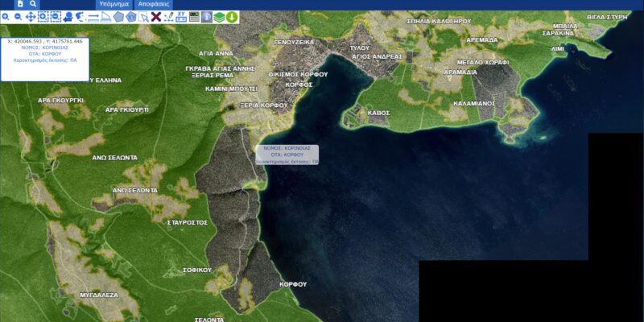Select the zoom in magnifier tool

[6, 16]
